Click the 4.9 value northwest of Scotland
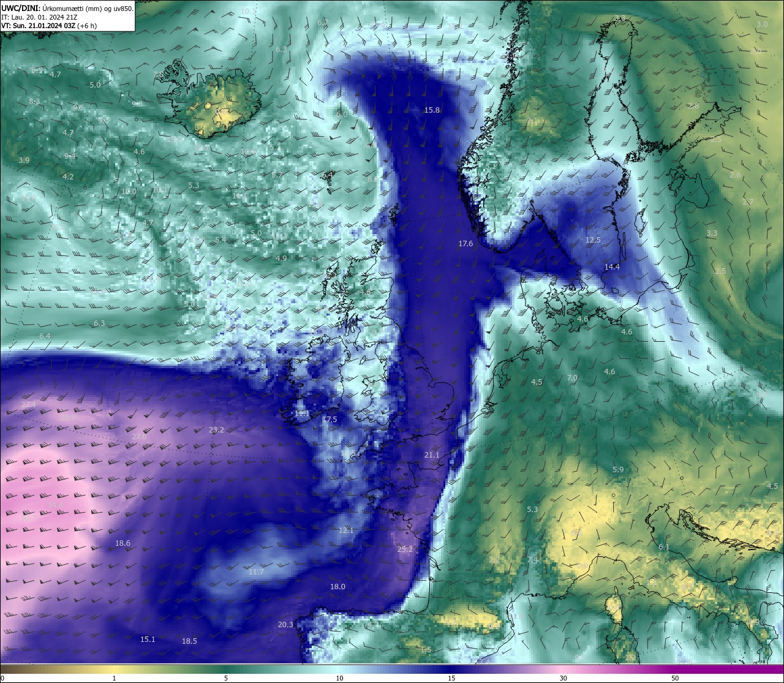Viewport: 784px width, 683px height. coord(281,258)
